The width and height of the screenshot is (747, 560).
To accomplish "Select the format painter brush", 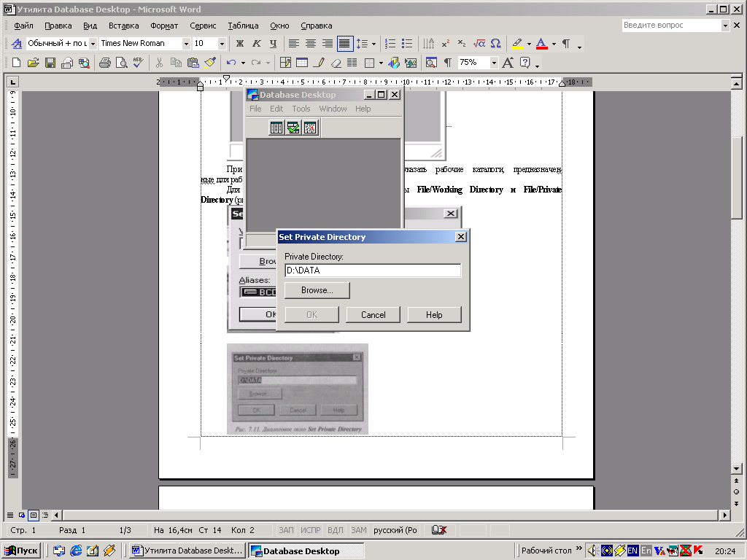I will [x=209, y=63].
